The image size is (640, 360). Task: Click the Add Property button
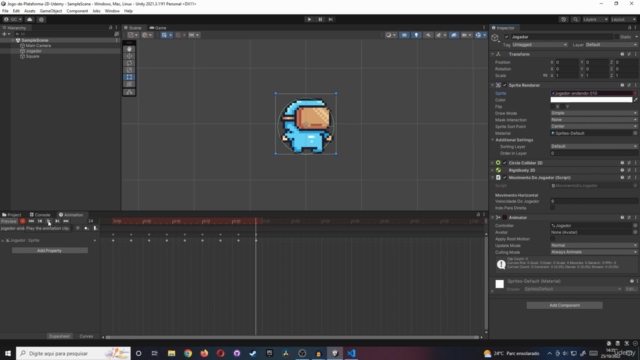(x=49, y=251)
